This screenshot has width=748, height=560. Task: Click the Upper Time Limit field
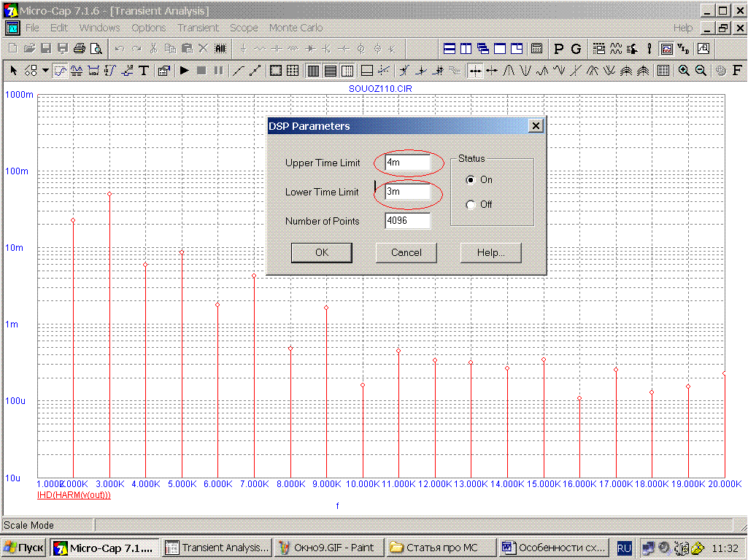point(408,163)
